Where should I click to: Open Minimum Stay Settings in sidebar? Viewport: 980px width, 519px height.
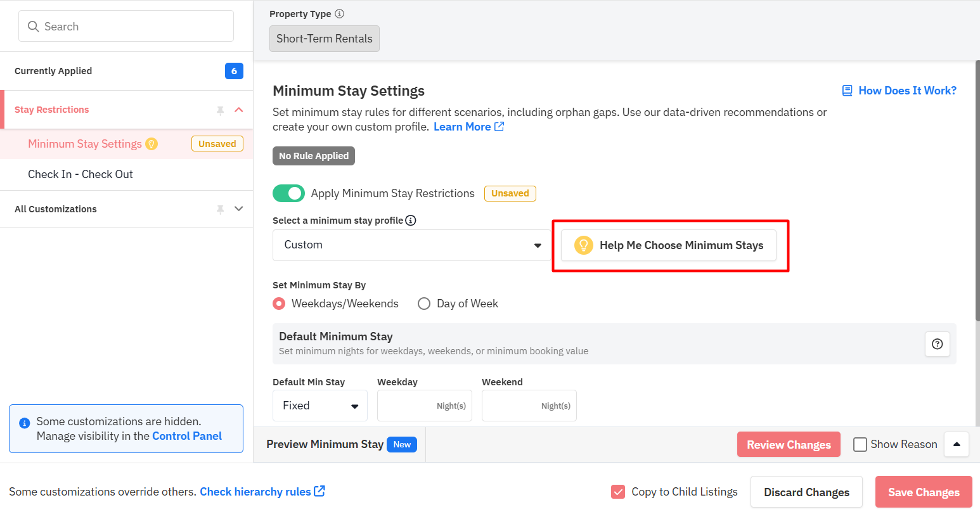click(85, 144)
